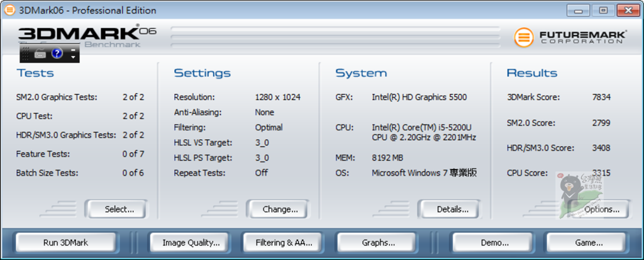The width and height of the screenshot is (644, 260).
Task: Click the HLSL PS Target label
Action: 203,158
